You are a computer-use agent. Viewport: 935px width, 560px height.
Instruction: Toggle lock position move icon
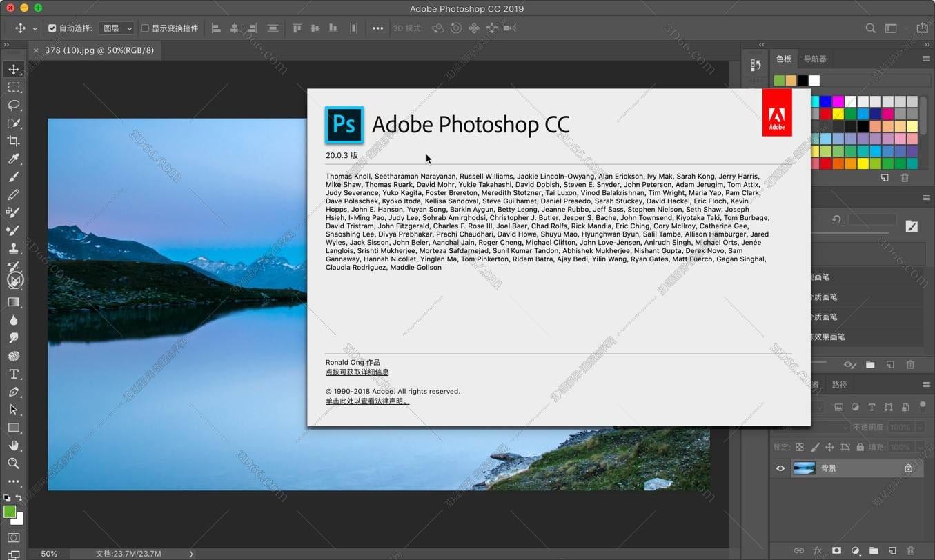pos(829,447)
